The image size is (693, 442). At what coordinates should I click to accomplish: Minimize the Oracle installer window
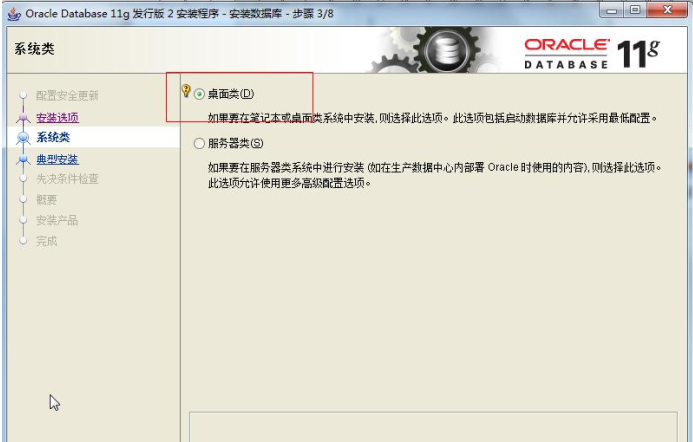[611, 11]
